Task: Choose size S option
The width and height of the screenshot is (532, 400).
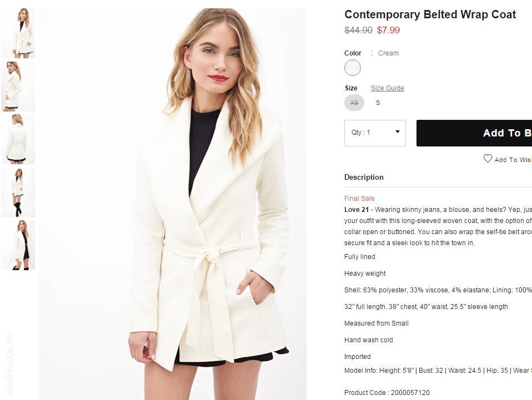Action: pyautogui.click(x=378, y=103)
